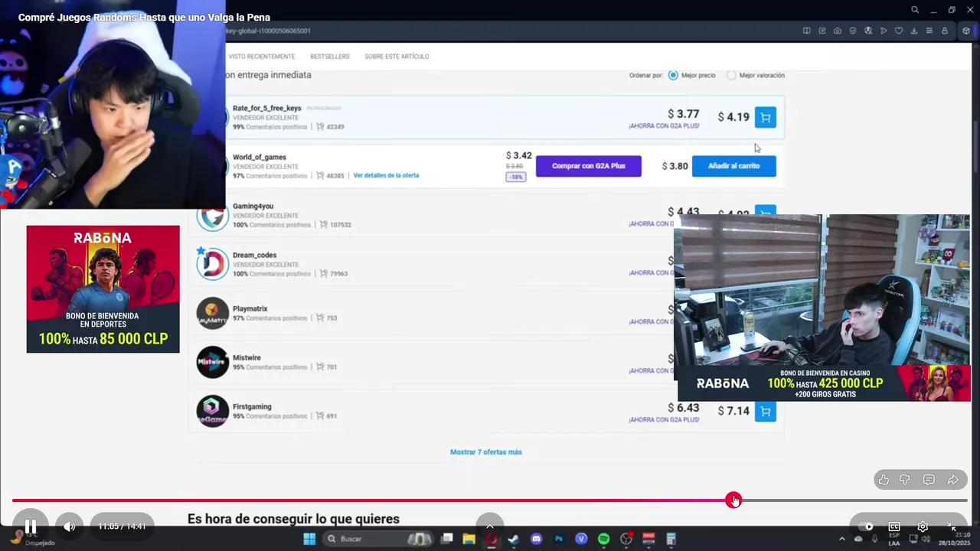This screenshot has width=980, height=551.
Task: Open Steam from the taskbar
Action: pos(513,539)
